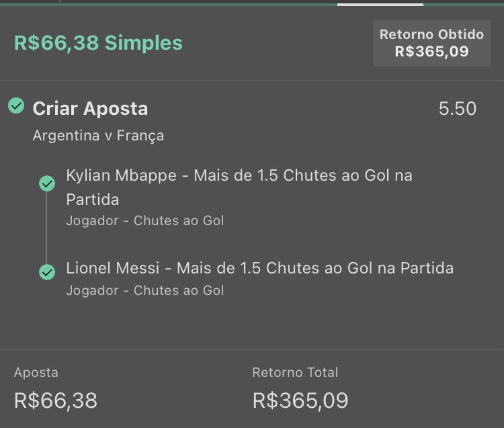
Task: Tap the R$365,09 total return amount at bottom
Action: (x=300, y=400)
